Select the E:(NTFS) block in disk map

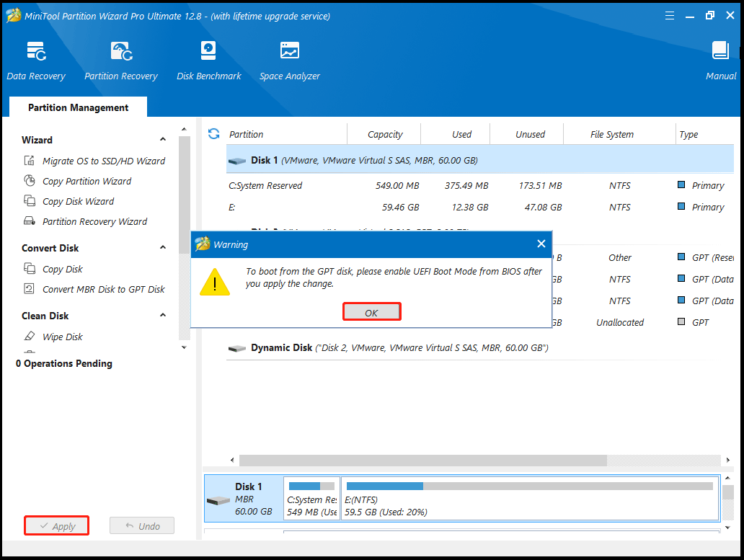[x=530, y=499]
